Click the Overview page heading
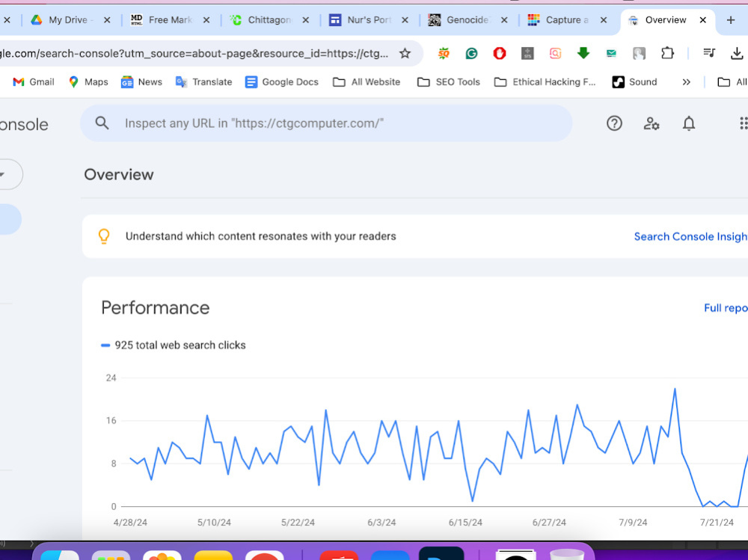 119,175
